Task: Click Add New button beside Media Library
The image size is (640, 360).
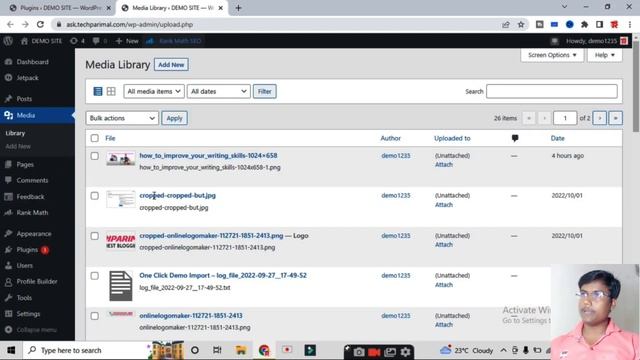Action: [x=171, y=64]
